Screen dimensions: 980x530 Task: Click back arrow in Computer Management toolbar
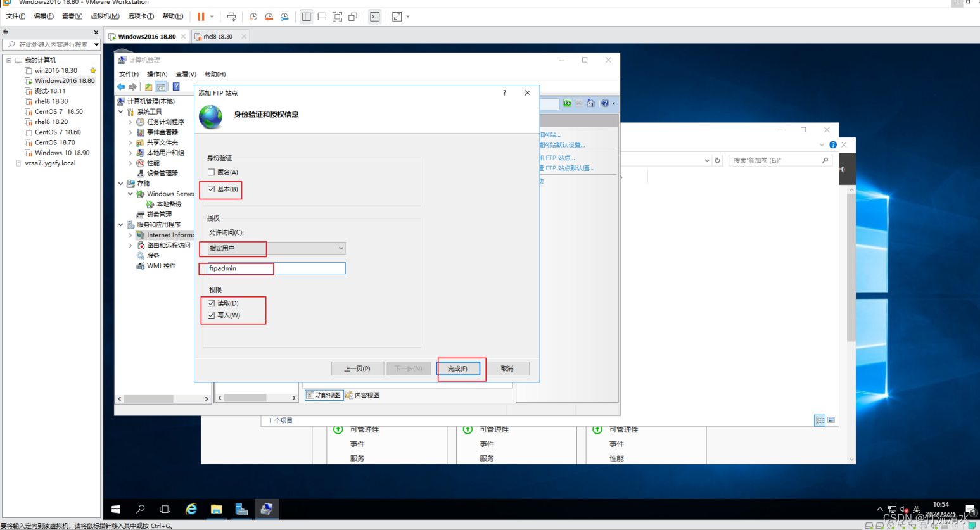tap(121, 87)
